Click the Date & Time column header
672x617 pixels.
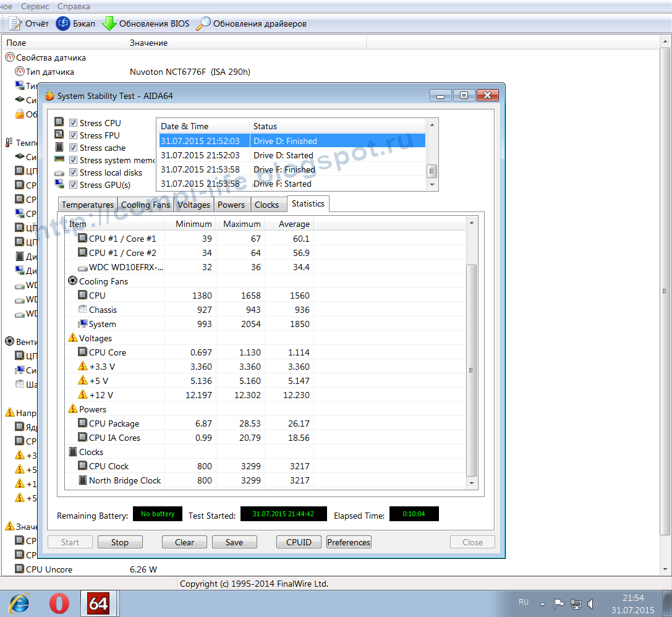(x=203, y=126)
